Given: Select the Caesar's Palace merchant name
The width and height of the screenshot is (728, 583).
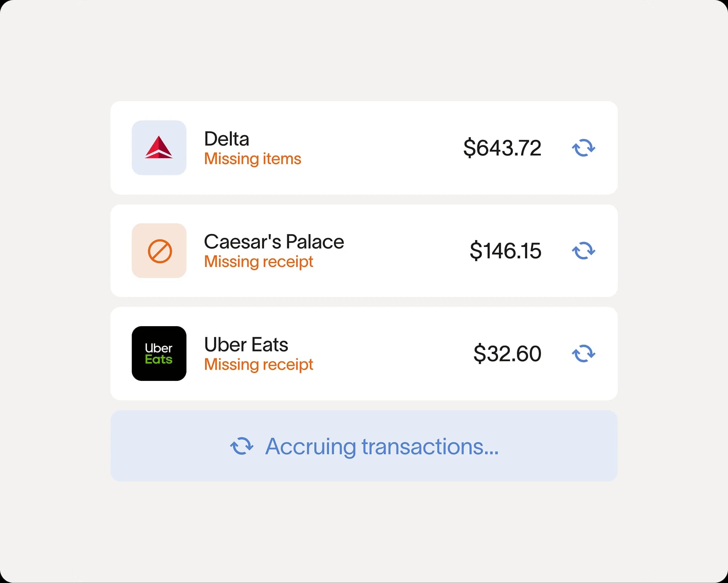Looking at the screenshot, I should point(274,242).
